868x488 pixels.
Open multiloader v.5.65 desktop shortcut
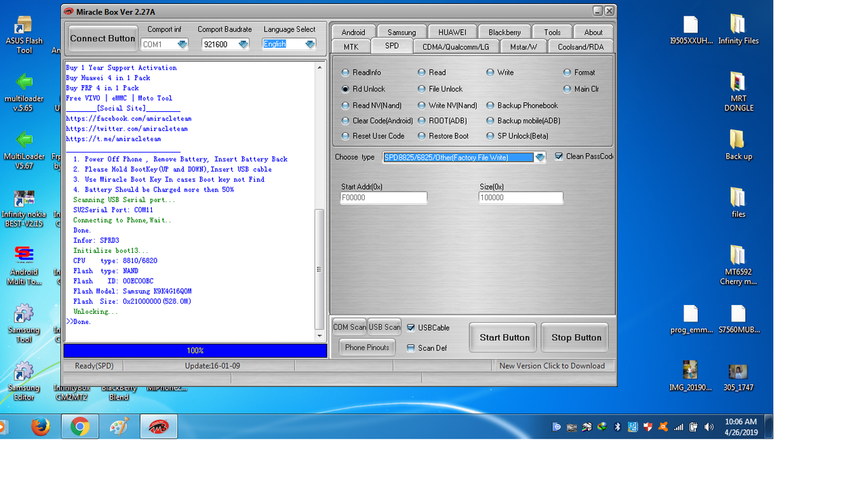coord(24,92)
